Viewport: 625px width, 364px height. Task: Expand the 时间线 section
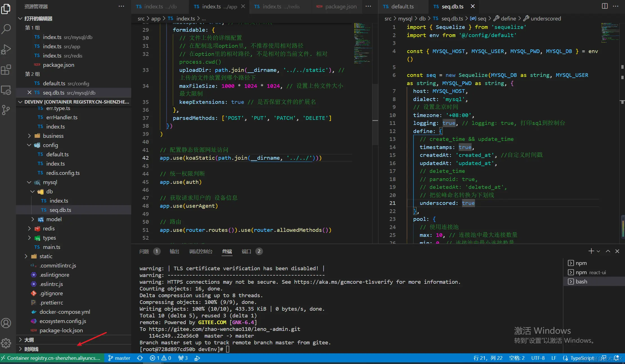coord(31,349)
